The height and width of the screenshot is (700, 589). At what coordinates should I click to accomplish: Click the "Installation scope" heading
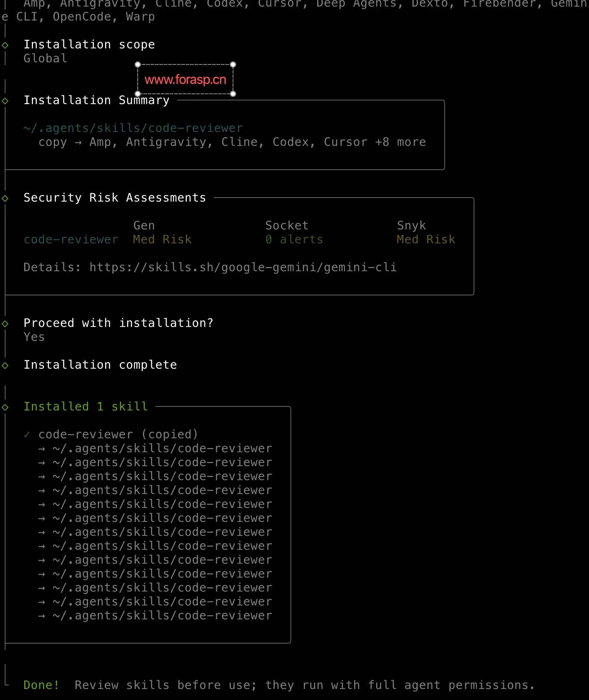click(89, 45)
